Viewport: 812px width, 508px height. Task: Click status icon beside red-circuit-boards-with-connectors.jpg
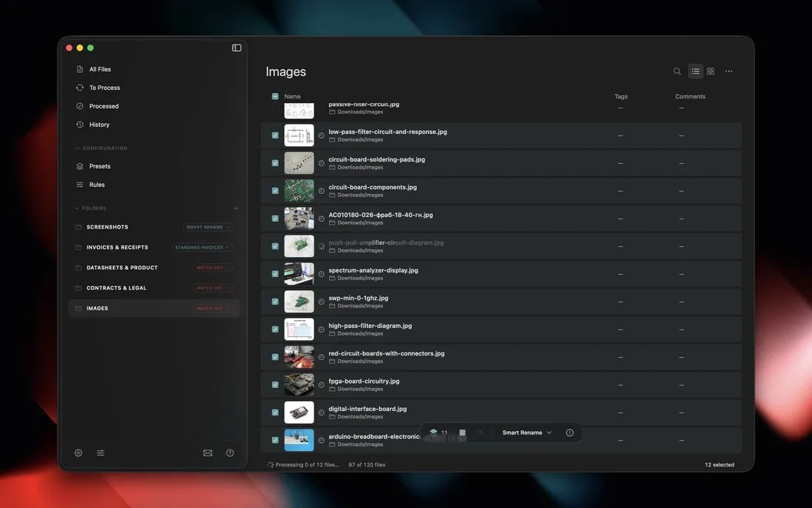[x=321, y=356]
